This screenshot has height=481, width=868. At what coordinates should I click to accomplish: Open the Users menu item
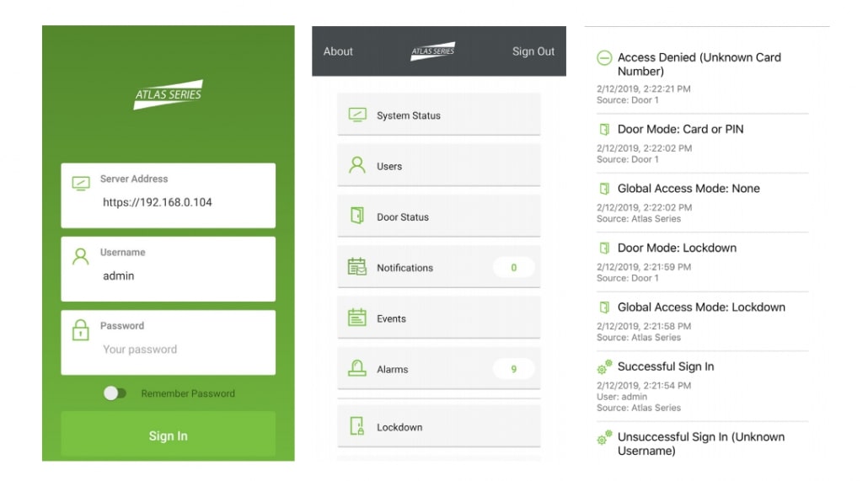click(x=438, y=166)
